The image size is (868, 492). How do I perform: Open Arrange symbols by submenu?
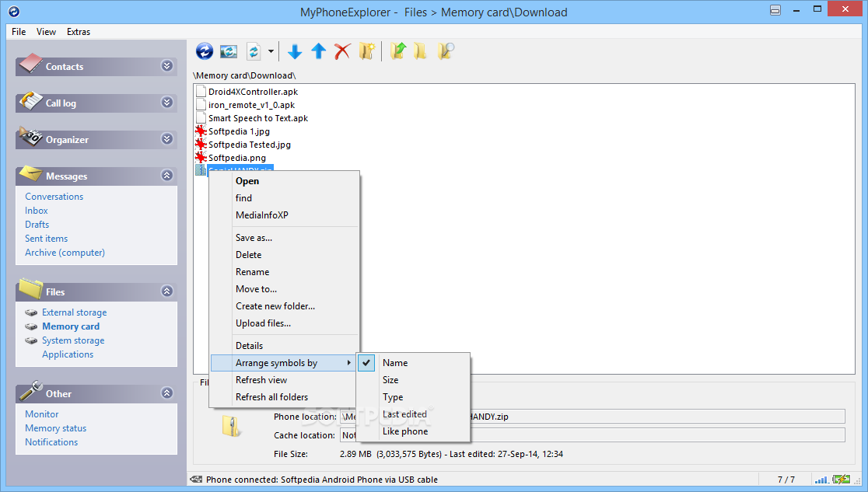pyautogui.click(x=283, y=363)
